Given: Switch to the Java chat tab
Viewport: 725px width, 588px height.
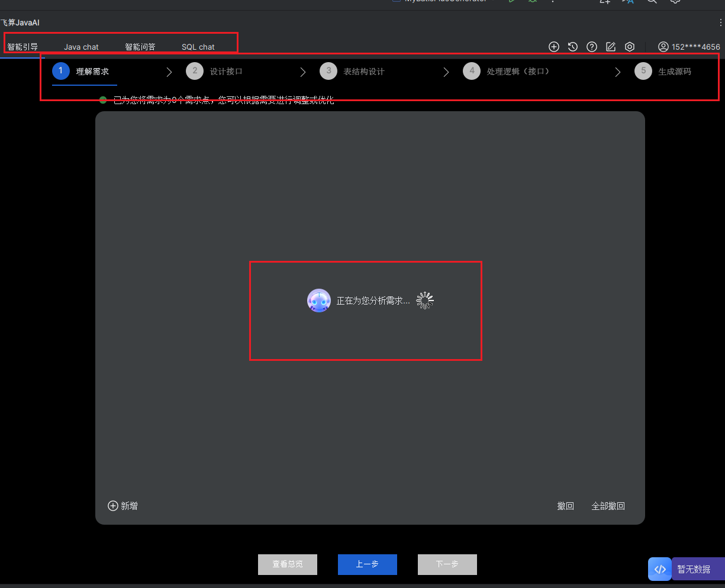Looking at the screenshot, I should click(x=81, y=47).
